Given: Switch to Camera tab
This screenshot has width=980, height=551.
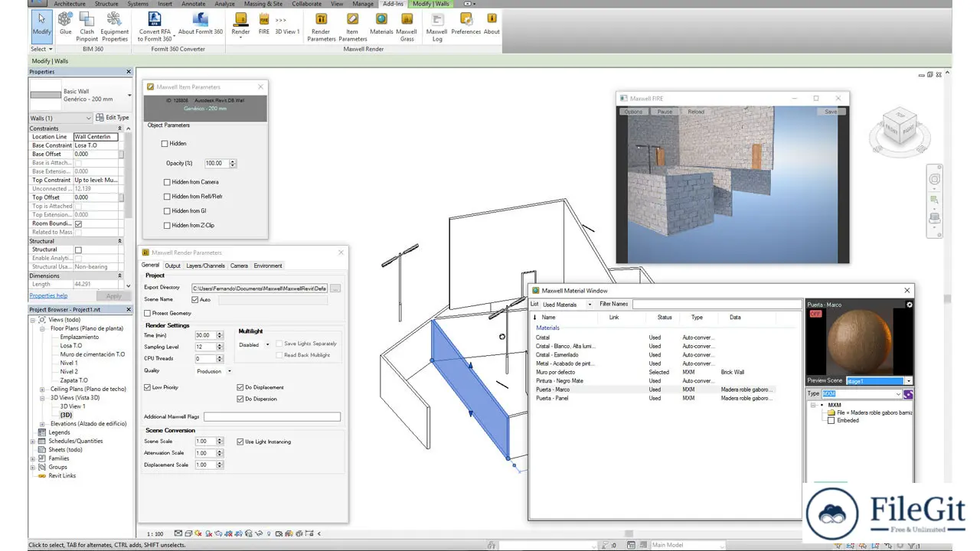Looking at the screenshot, I should click(x=239, y=266).
